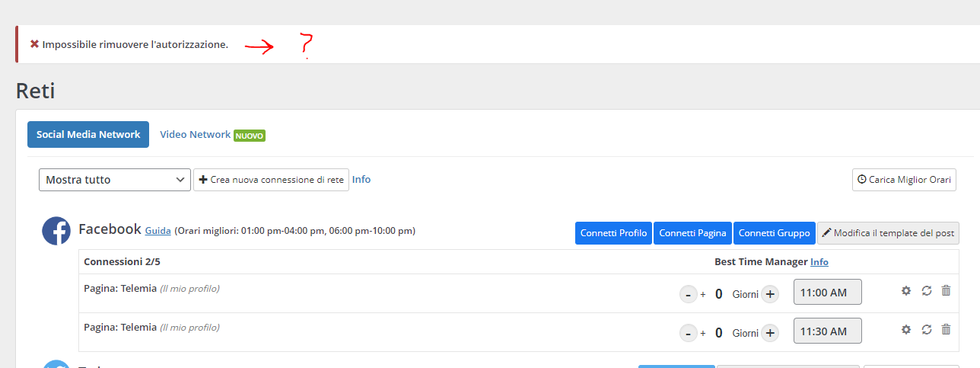Click Impossibile rimuovere l'autorizzazione message
Viewport: 980px width, 368px height.
[x=135, y=45]
